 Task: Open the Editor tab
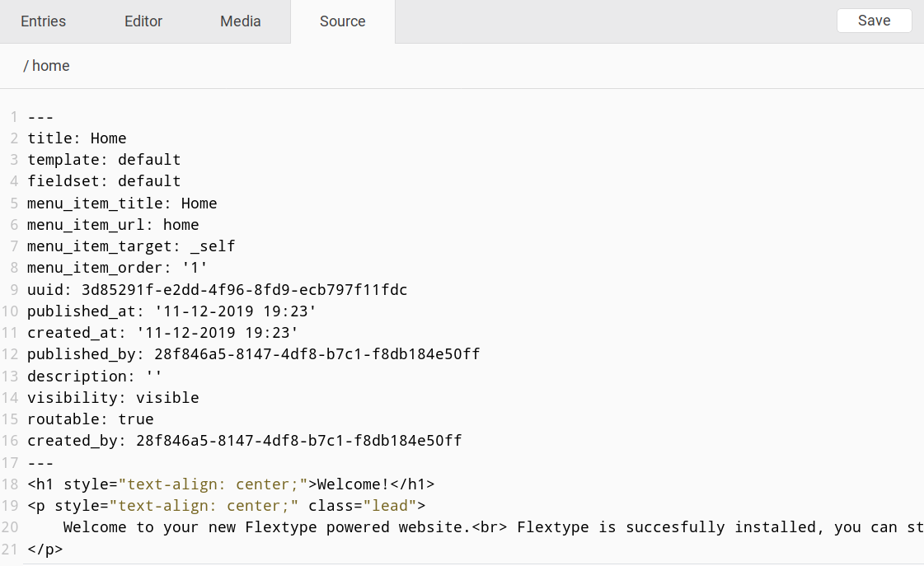point(143,21)
